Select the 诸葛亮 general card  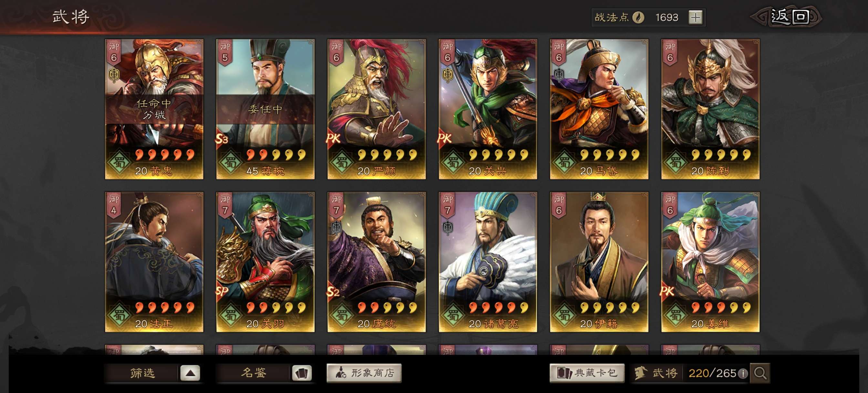tap(488, 262)
